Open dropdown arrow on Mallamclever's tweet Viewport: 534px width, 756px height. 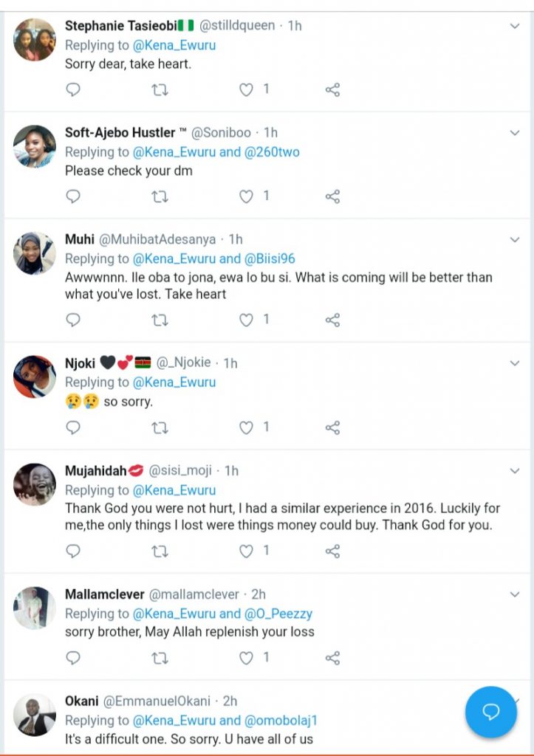click(x=515, y=594)
